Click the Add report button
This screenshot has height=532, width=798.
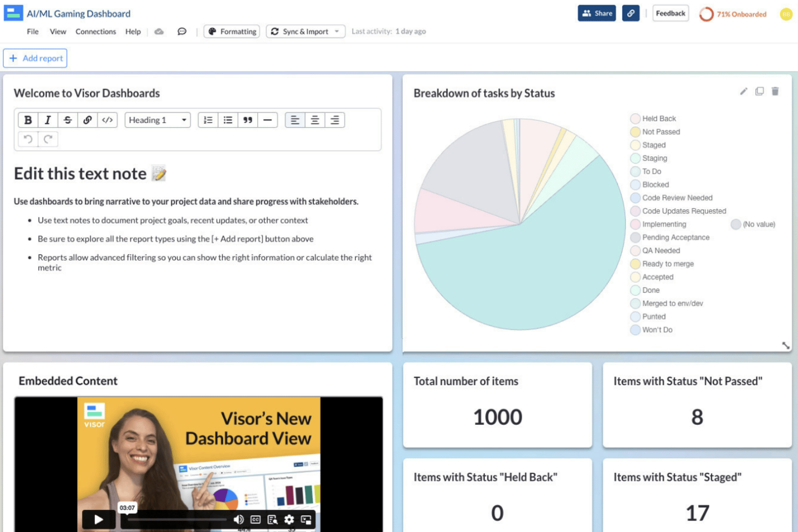pyautogui.click(x=35, y=58)
